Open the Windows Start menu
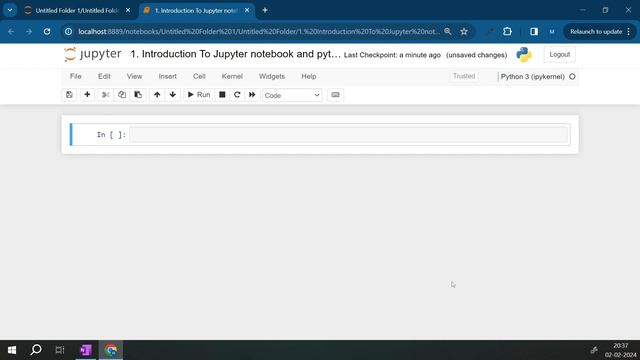This screenshot has width=640, height=360. [x=12, y=350]
